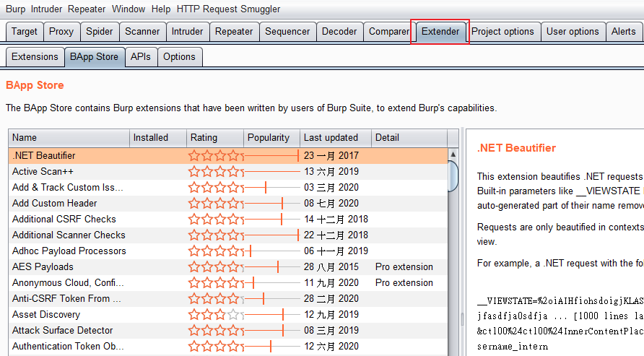The image size is (644, 356).
Task: Switch to the Proxy tab
Action: [61, 32]
